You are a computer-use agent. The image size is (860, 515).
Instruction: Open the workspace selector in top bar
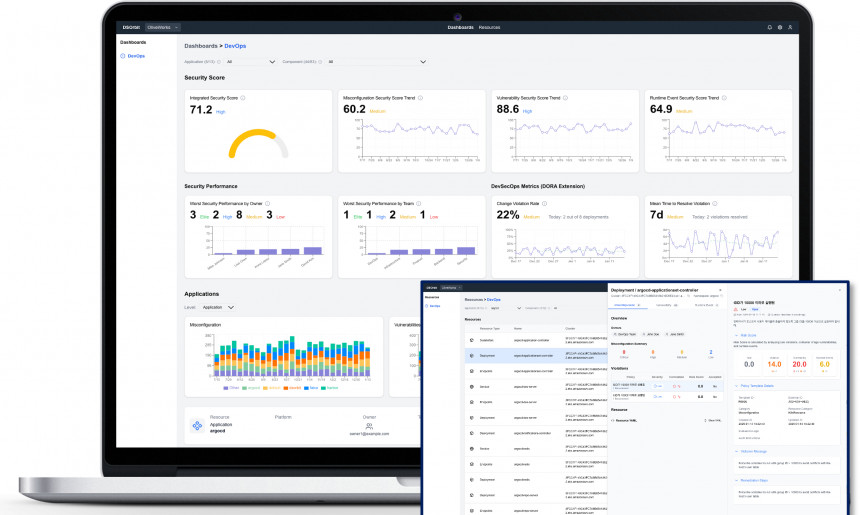(x=162, y=27)
